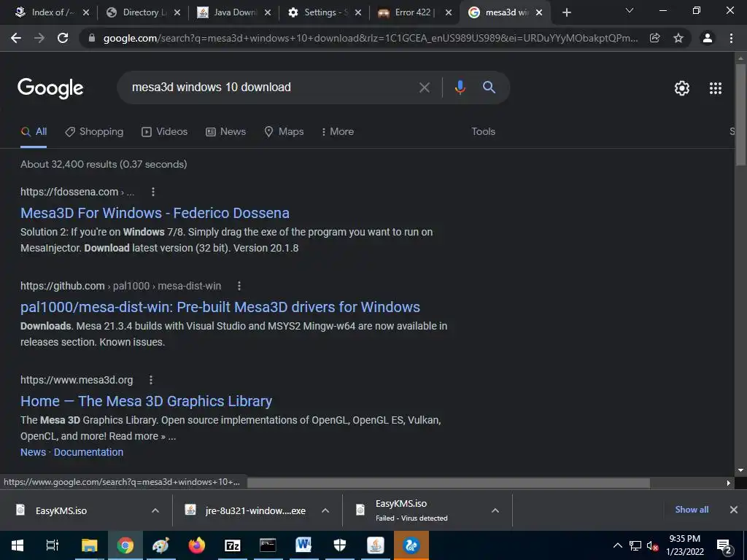Switch to the Index of tab
Viewport: 747px width, 560px height.
pyautogui.click(x=53, y=12)
